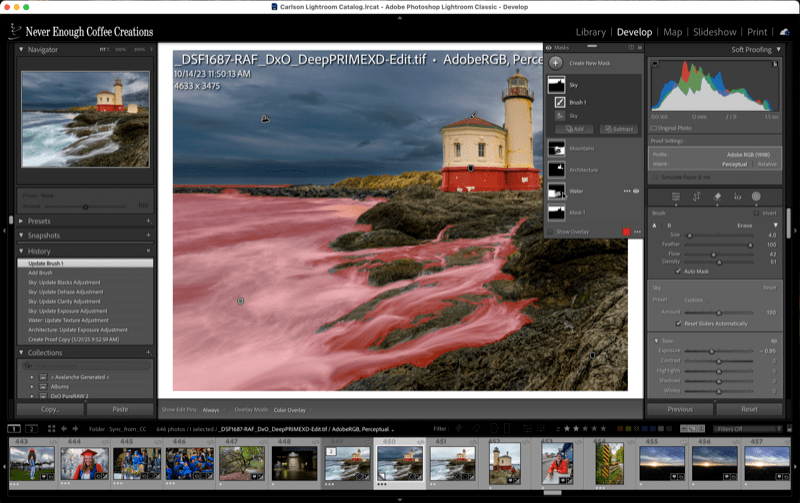800x503 pixels.
Task: Hide the Water mask with eye icon
Action: (x=637, y=190)
